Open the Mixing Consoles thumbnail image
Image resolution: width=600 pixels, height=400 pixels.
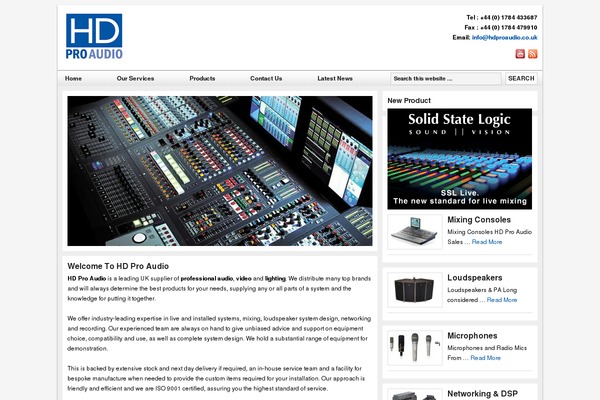coord(415,232)
